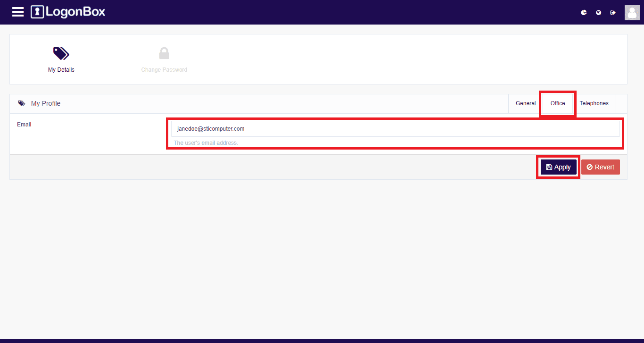
Task: Click the Change Password padlock icon
Action: click(164, 53)
